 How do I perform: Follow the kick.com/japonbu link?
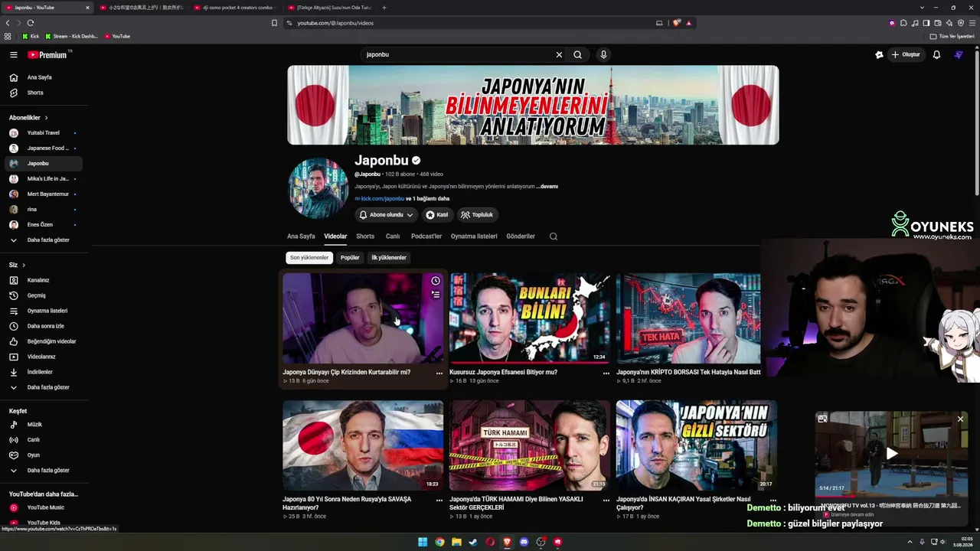coord(382,199)
